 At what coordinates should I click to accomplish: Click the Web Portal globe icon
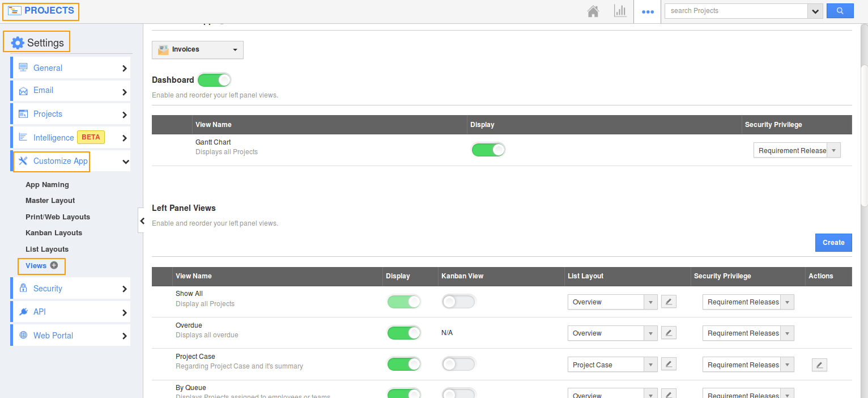pos(23,335)
